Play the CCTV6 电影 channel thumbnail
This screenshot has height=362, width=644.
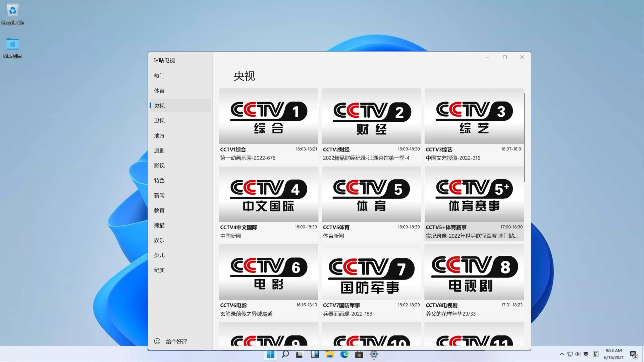click(268, 272)
